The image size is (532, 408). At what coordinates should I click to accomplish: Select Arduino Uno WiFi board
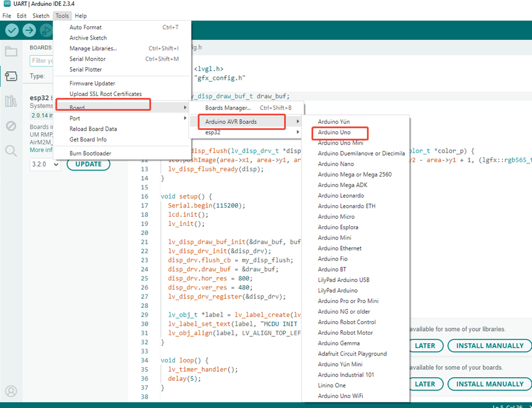click(x=356, y=396)
